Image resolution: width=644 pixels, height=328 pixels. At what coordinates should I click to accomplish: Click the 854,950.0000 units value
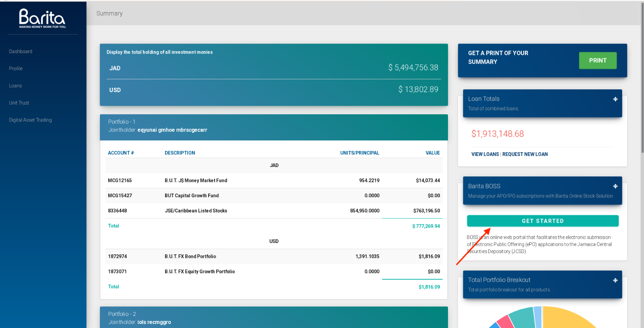[365, 211]
